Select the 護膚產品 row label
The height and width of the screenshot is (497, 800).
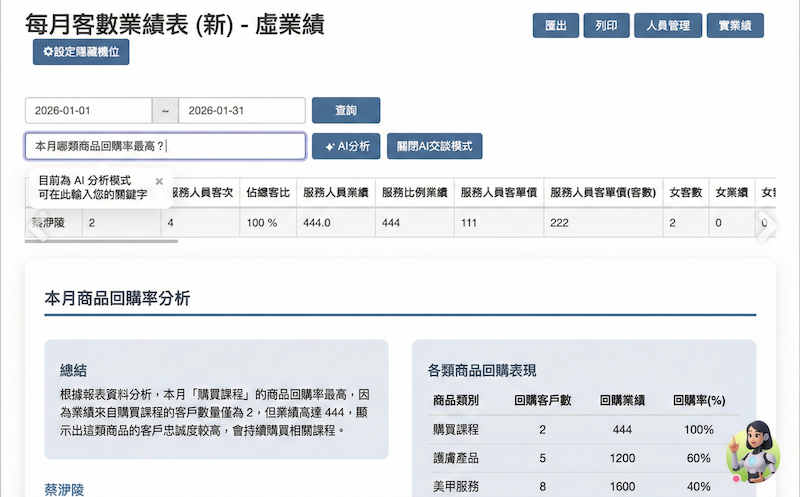[456, 458]
